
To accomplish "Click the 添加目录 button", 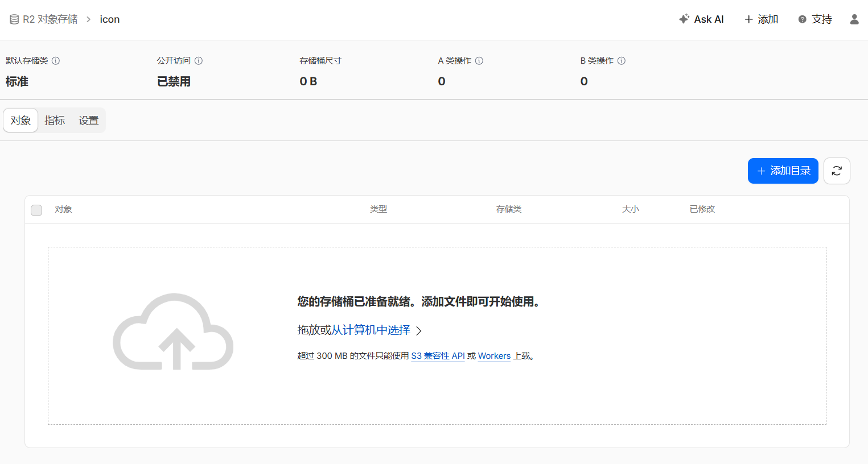I will [x=783, y=171].
